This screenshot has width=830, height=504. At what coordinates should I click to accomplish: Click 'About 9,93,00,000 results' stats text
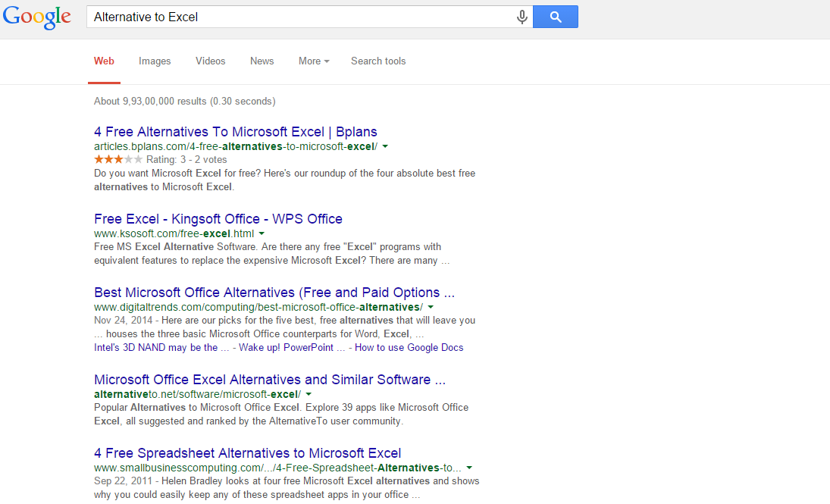pyautogui.click(x=185, y=101)
